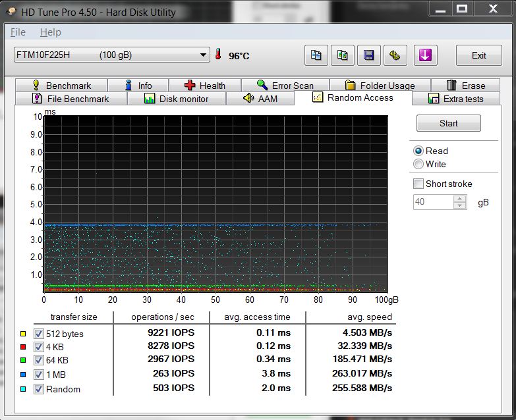Open the Health tab with red cross icon
516x420 pixels.
coord(205,86)
